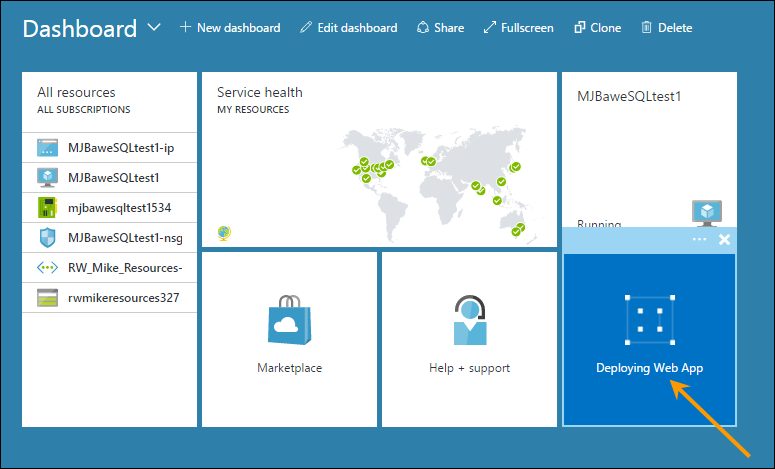Open the RW_Mike_Resources- resource
The width and height of the screenshot is (775, 469).
point(109,268)
